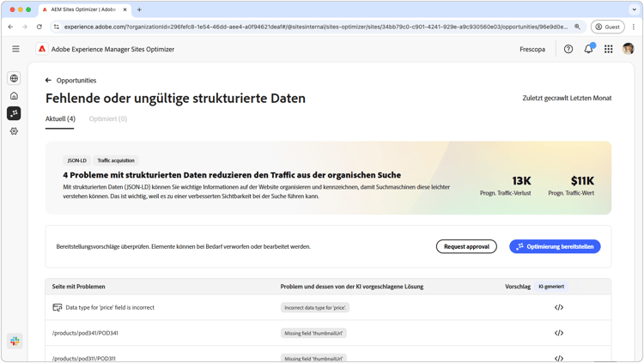Click the JSON-LD tag
This screenshot has width=644, height=363.
pos(76,160)
